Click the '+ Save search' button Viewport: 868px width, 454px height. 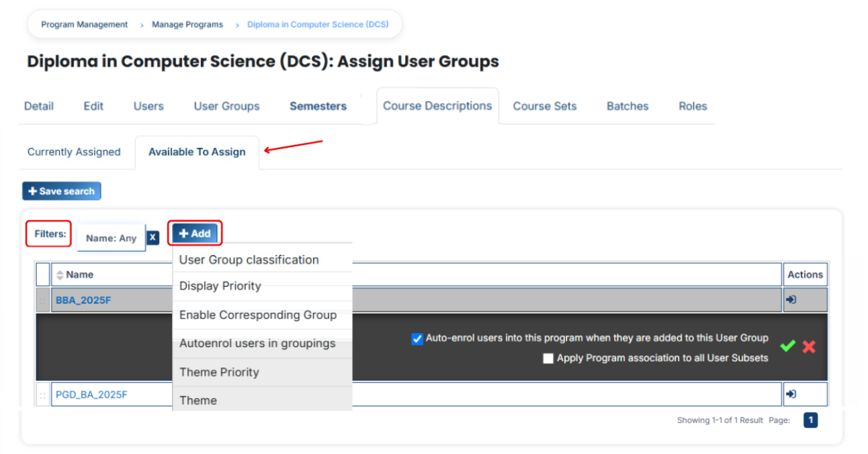(62, 191)
